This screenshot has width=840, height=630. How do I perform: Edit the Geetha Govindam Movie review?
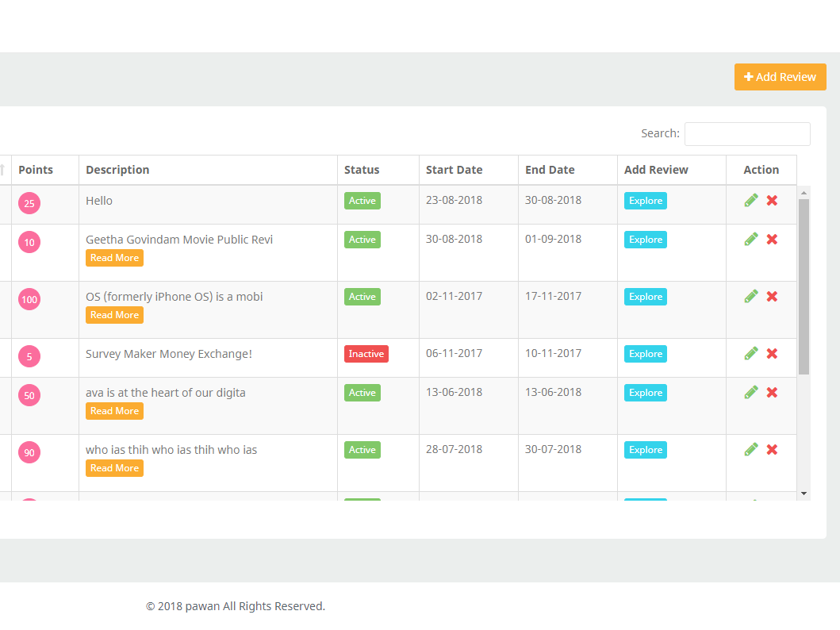750,239
